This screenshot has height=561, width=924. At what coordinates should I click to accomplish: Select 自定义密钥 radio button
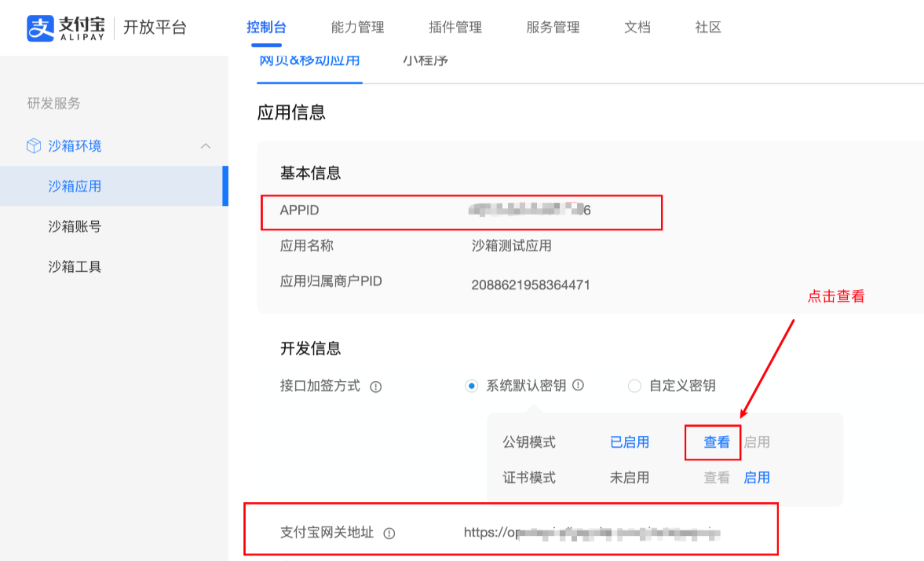pyautogui.click(x=634, y=387)
